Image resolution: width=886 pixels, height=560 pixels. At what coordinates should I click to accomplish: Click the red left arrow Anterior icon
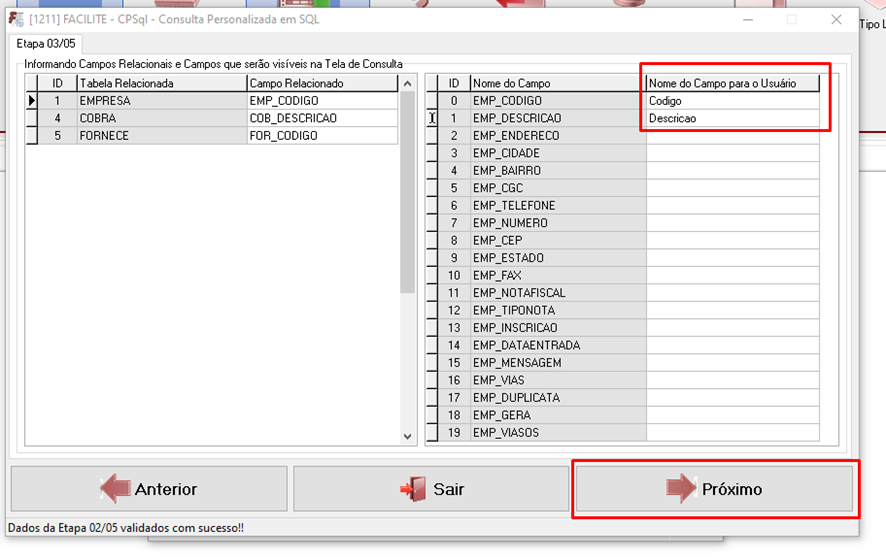tap(115, 489)
